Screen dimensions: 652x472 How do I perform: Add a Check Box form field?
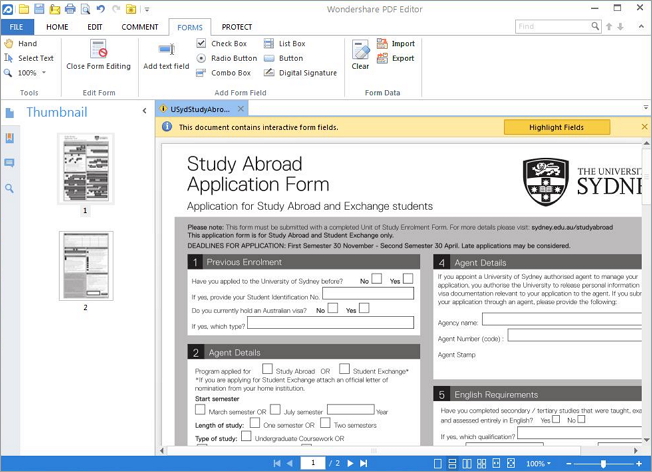[x=222, y=44]
